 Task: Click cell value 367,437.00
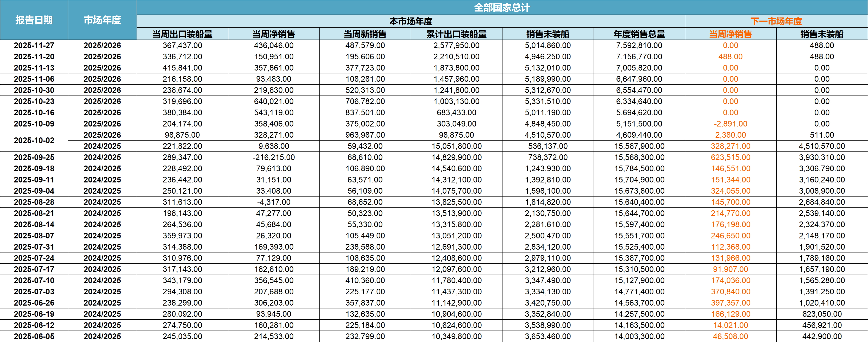(x=182, y=46)
